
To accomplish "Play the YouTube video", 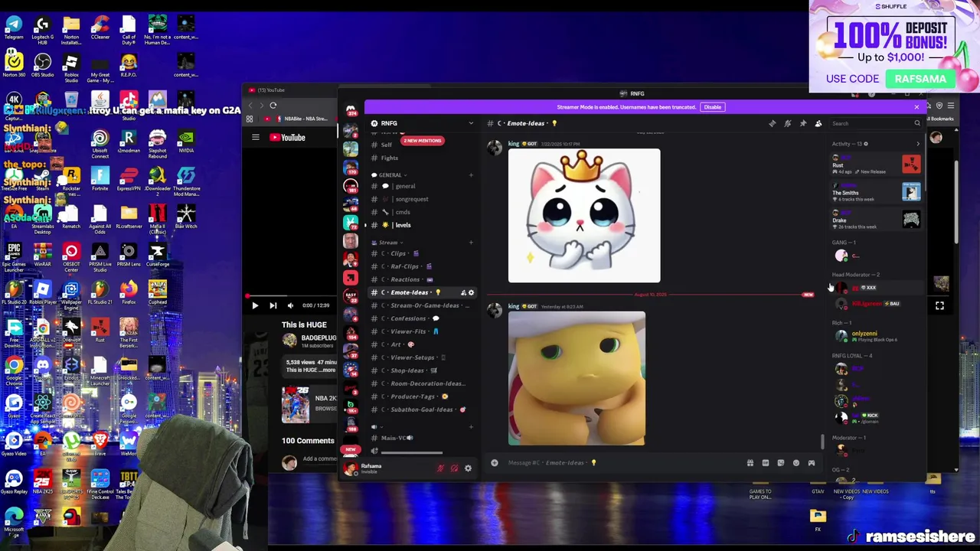I will (x=255, y=305).
